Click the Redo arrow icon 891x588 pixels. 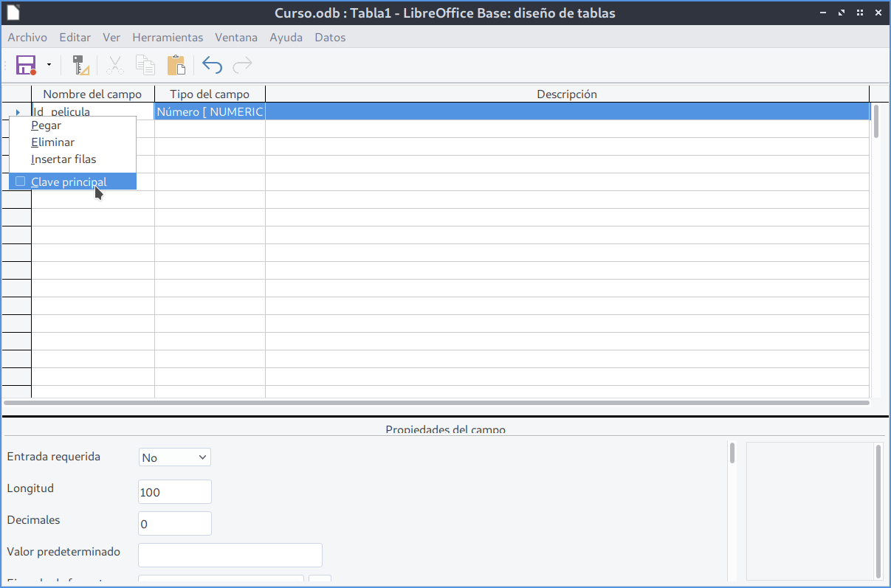242,65
